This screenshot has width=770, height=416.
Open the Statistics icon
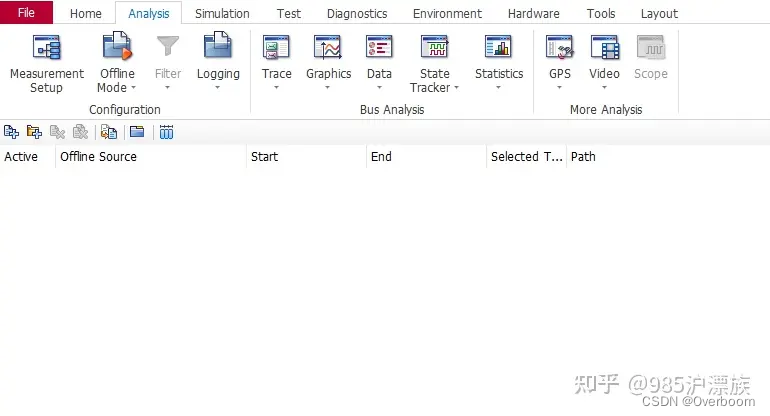point(498,48)
